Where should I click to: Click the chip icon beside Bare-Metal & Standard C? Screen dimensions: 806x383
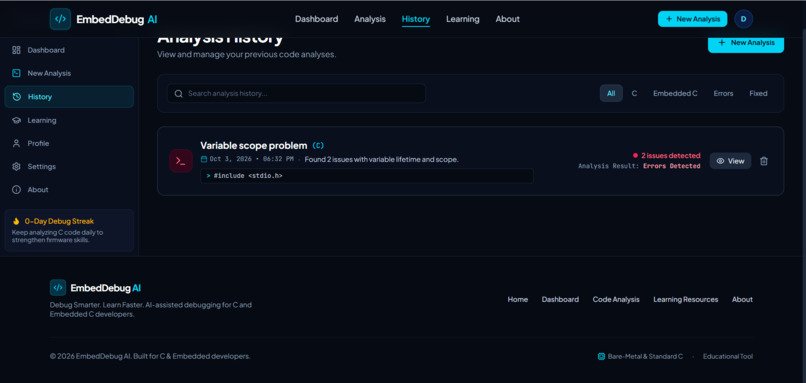tap(601, 356)
